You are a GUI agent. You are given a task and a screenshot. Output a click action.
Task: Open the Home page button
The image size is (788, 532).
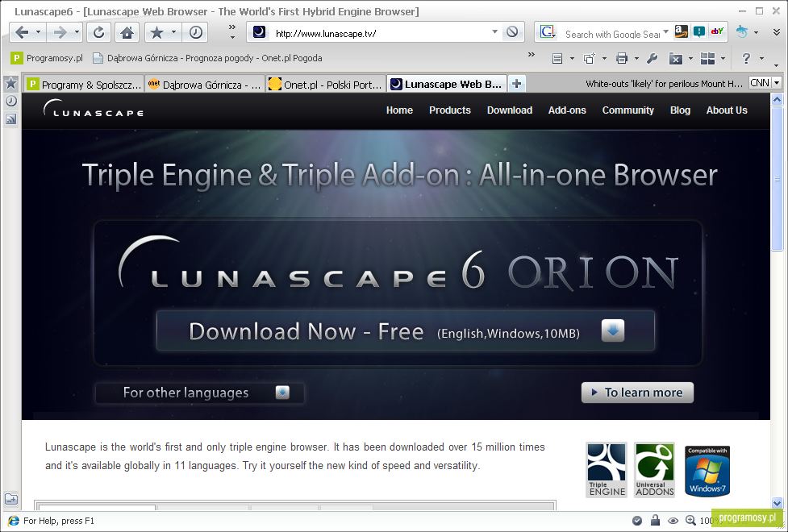point(127,33)
